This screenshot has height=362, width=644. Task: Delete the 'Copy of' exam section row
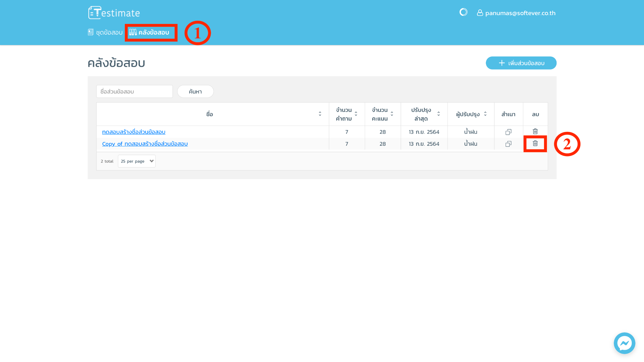(x=535, y=144)
